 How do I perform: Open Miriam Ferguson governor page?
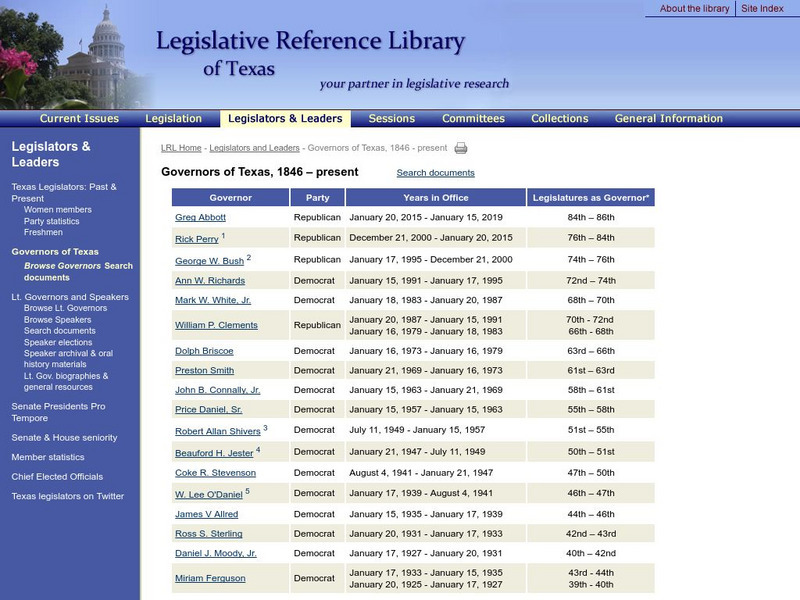210,578
